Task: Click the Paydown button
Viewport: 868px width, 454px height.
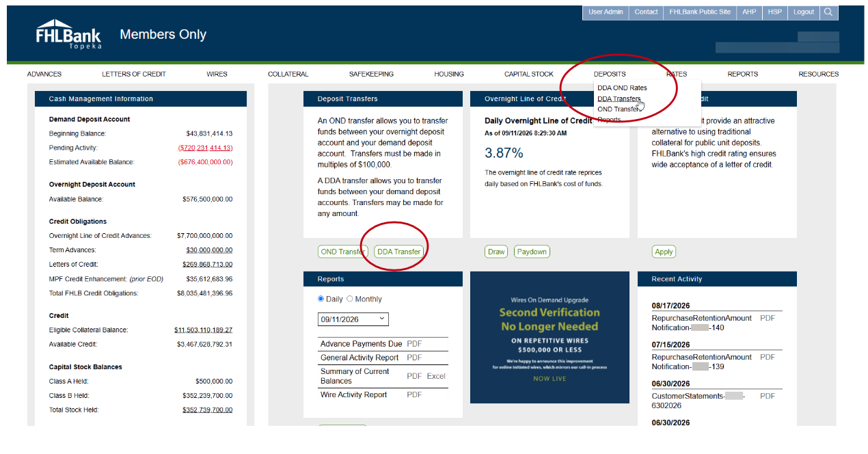Action: click(532, 252)
